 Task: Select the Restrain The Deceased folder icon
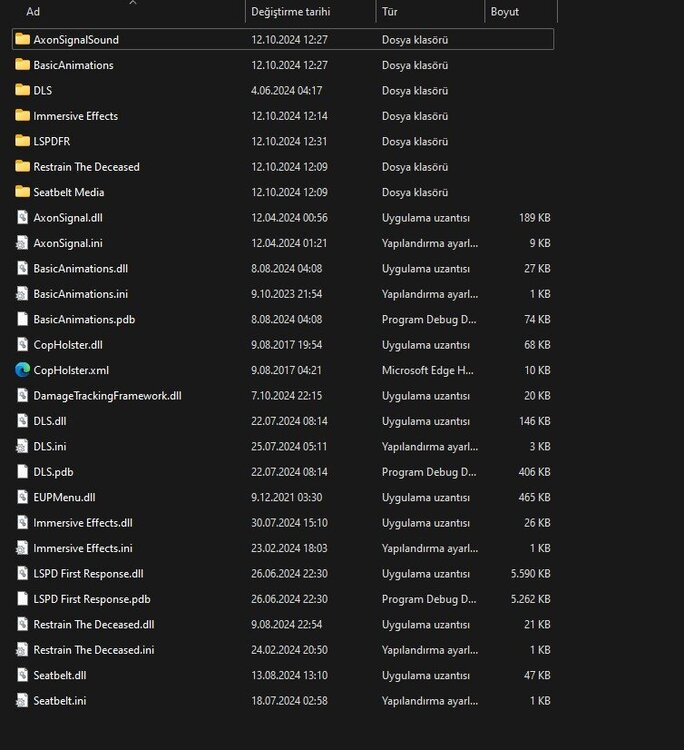pyautogui.click(x=22, y=166)
